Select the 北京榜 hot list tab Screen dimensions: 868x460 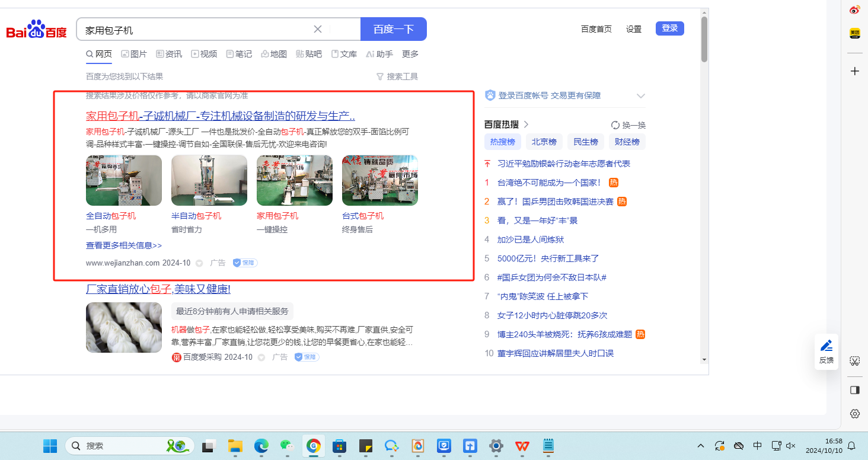click(x=544, y=142)
